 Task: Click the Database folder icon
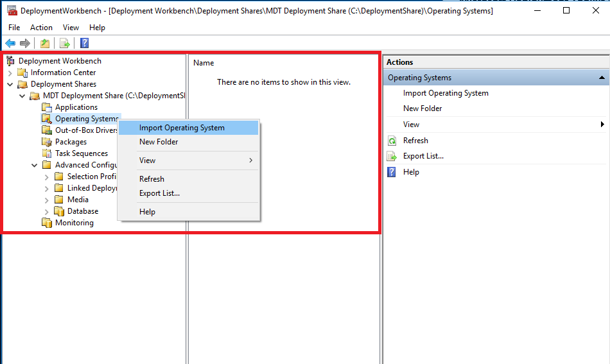click(x=58, y=211)
